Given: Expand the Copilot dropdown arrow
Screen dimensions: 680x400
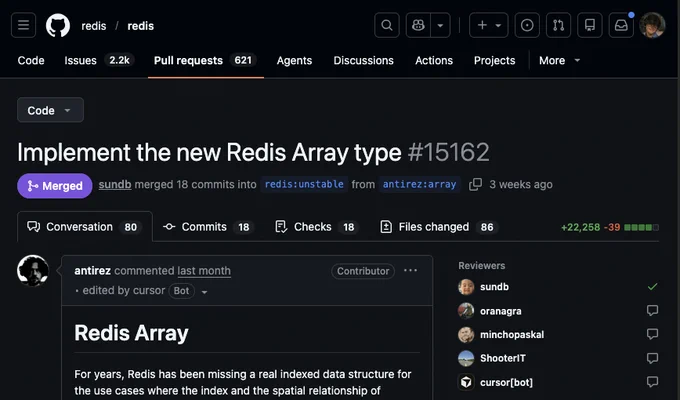Looking at the screenshot, I should [x=440, y=25].
